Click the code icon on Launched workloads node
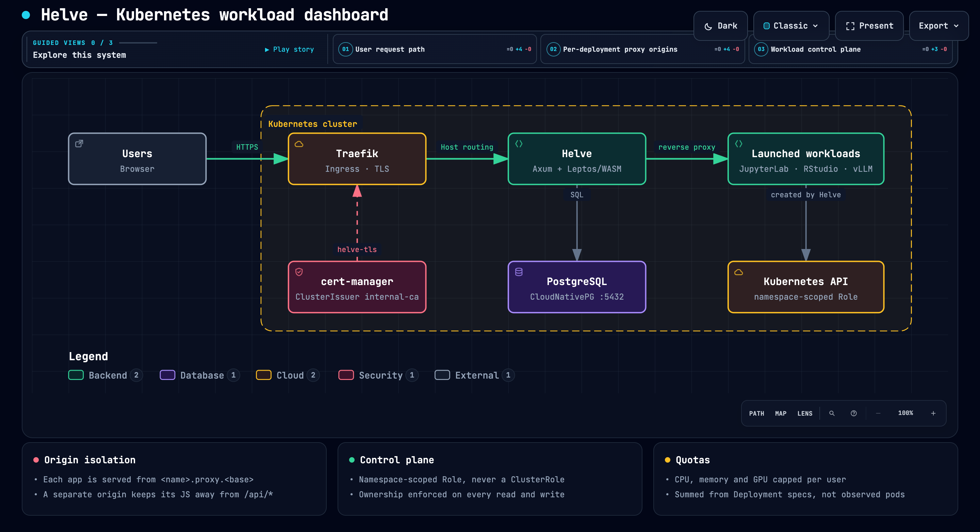The width and height of the screenshot is (980, 532). pos(738,144)
